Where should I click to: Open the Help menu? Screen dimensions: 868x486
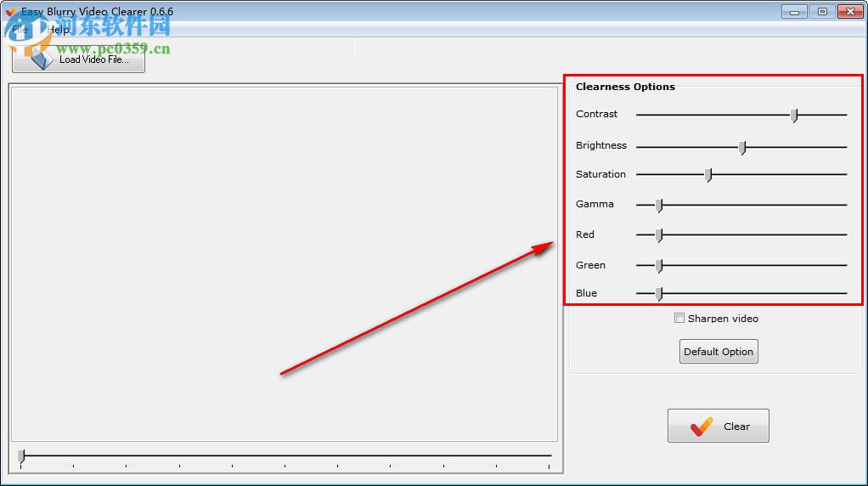pyautogui.click(x=58, y=30)
